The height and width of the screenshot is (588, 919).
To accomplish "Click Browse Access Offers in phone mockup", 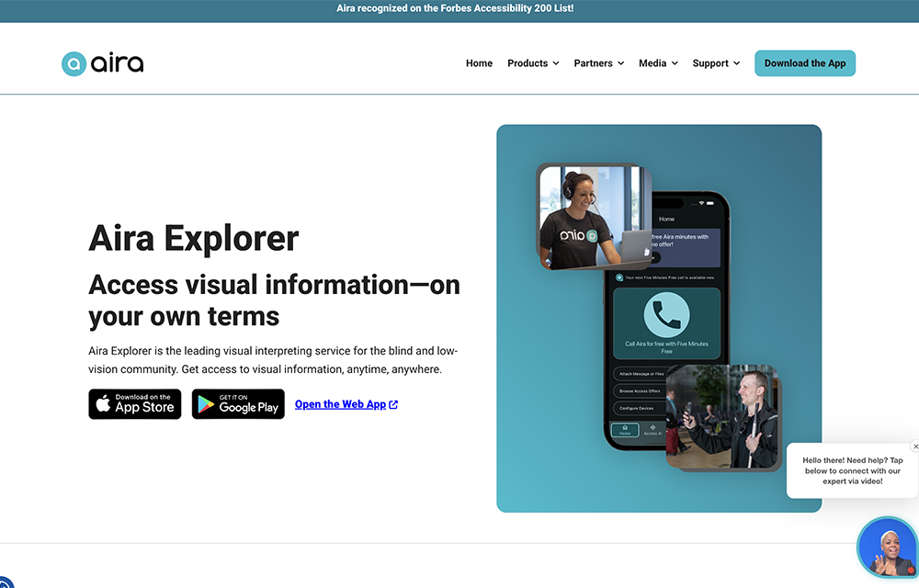I will [639, 390].
